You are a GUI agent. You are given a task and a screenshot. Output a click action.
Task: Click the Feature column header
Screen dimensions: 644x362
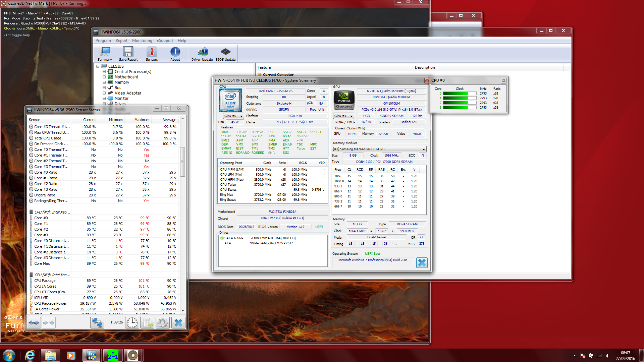(334, 67)
